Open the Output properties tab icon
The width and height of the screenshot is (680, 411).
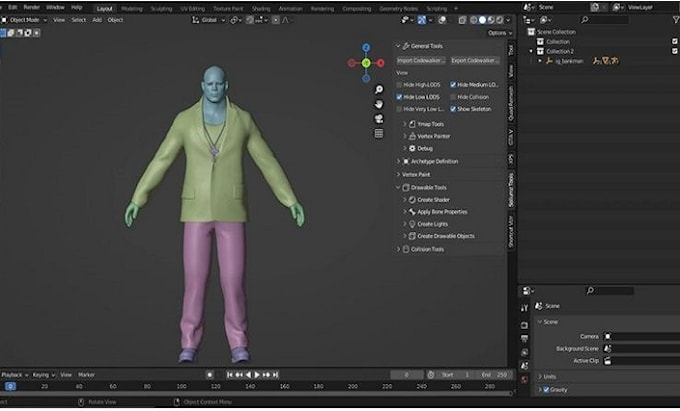[524, 339]
